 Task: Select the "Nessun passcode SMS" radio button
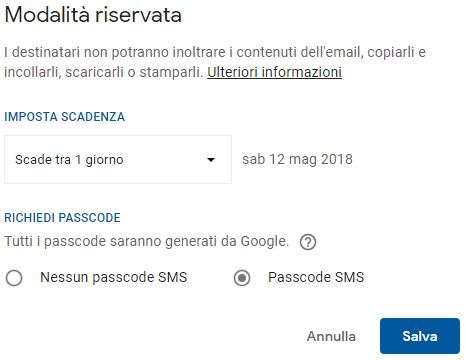(x=14, y=278)
